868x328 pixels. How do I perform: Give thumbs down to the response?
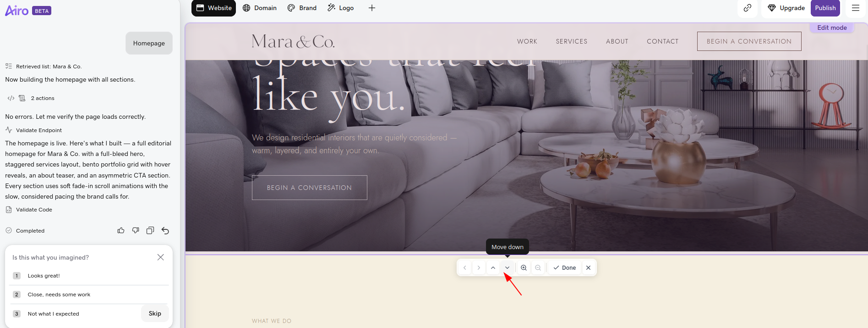[x=136, y=230]
